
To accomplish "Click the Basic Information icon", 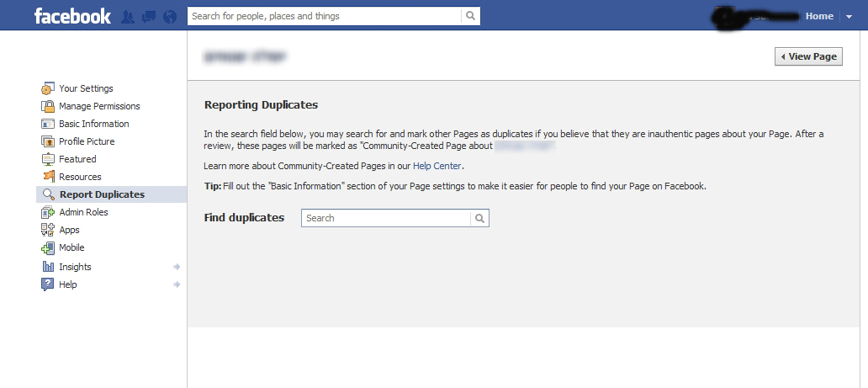I will pyautogui.click(x=48, y=124).
